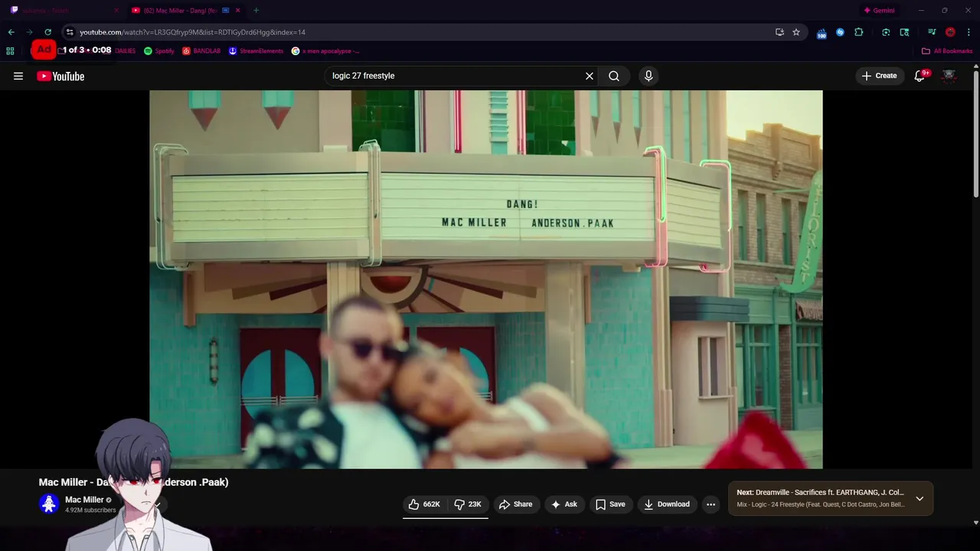This screenshot has width=980, height=551.
Task: Open the Extensions puzzle menu
Action: pos(858,32)
